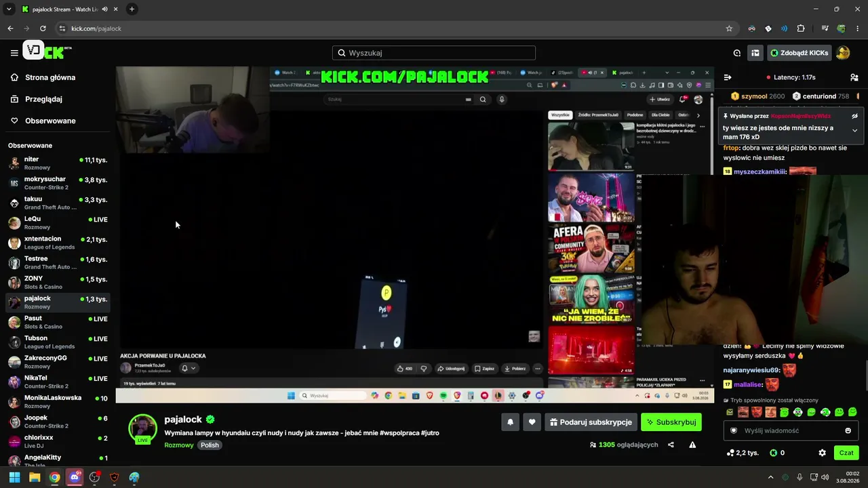Open mokrysuchar's channel from sidebar
Screen dimensions: 868x488
[58, 183]
